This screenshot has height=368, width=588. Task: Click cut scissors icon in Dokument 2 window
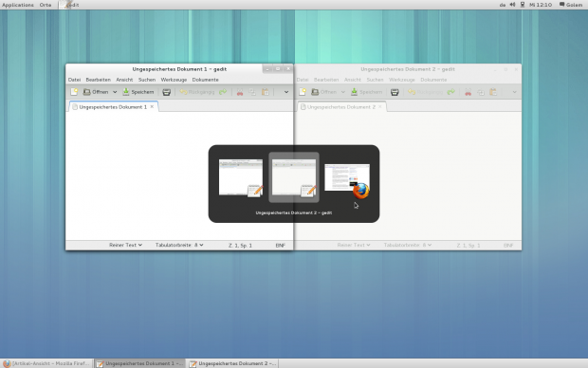468,92
